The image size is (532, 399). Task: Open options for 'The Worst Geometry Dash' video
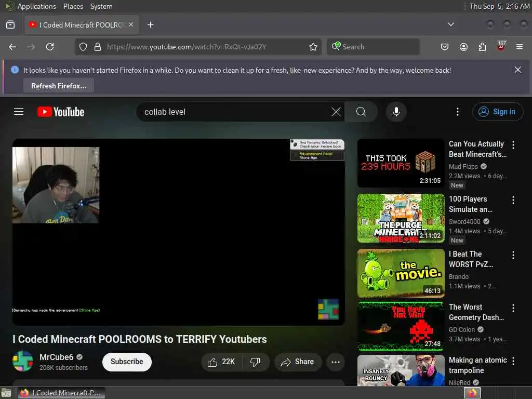pyautogui.click(x=513, y=308)
